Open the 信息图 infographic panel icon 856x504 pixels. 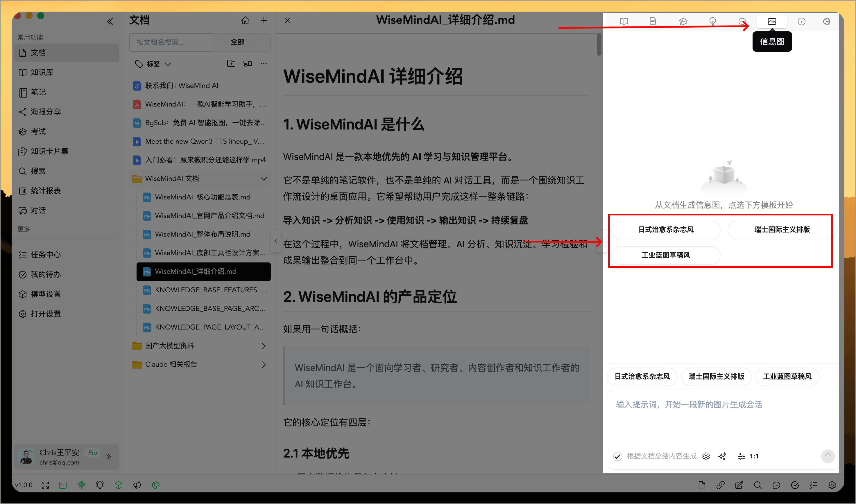(x=772, y=21)
